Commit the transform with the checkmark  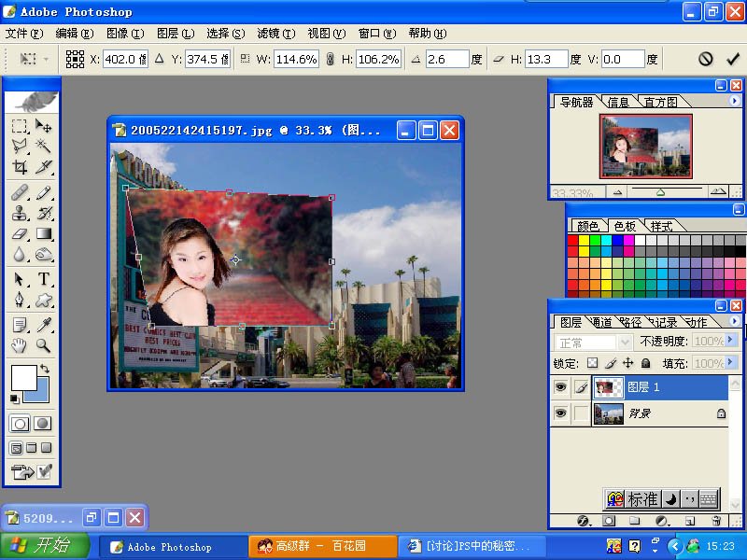(732, 59)
